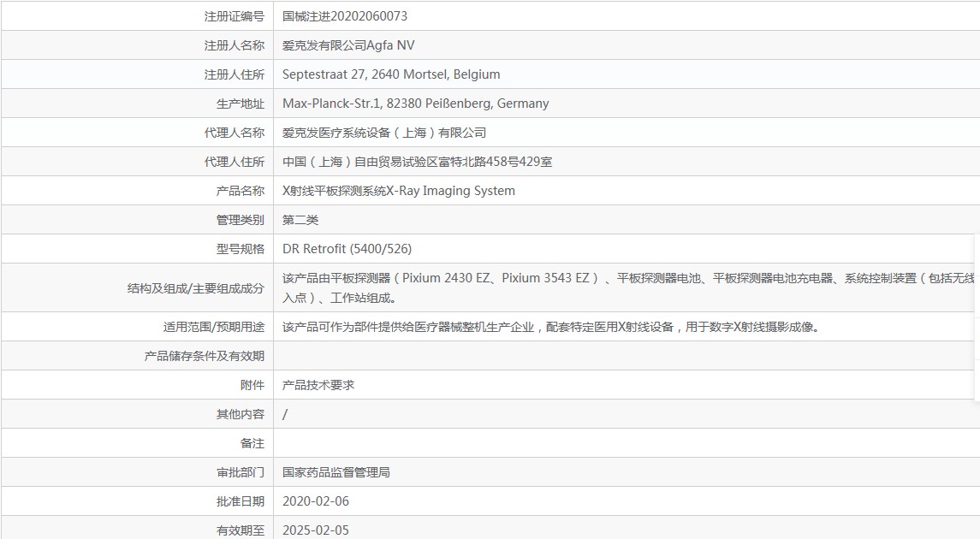Click address Septestraat 27, 2640 Mortsel, Belgium

click(391, 74)
